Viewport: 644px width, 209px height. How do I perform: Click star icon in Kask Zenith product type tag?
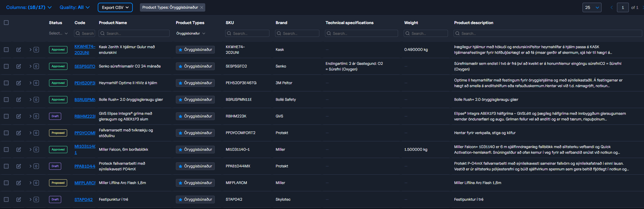pyautogui.click(x=180, y=50)
